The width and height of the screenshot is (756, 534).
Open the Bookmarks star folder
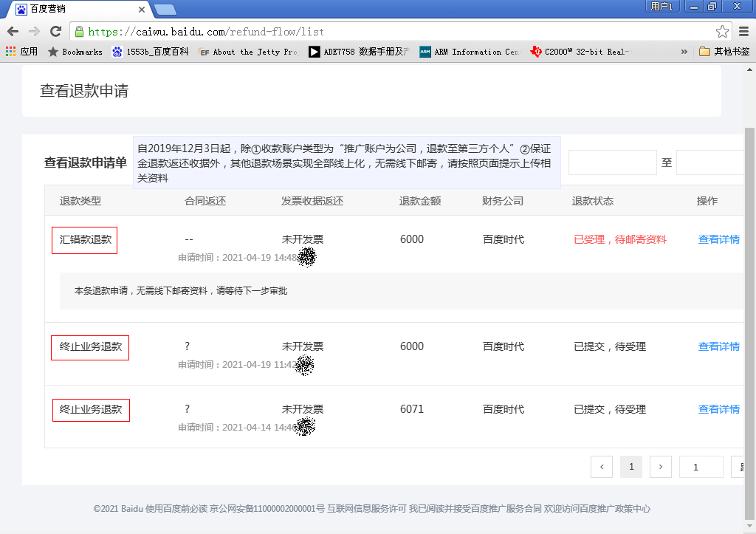click(75, 52)
